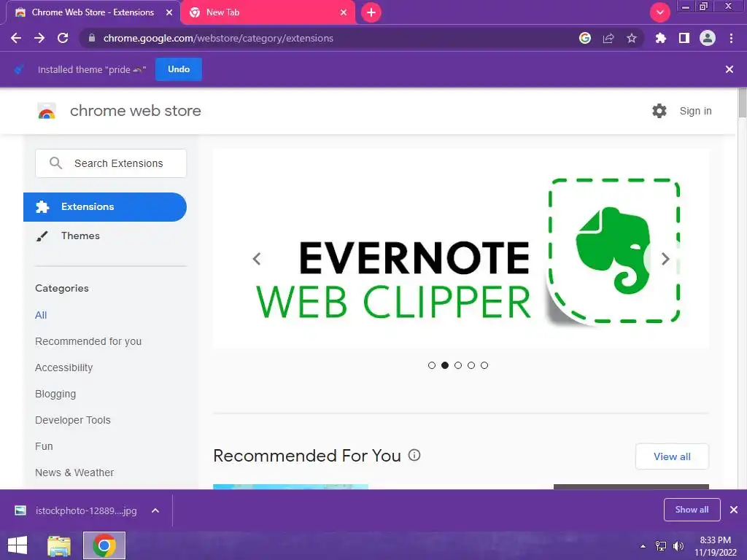This screenshot has height=560, width=747.
Task: Focus the Search Extensions field
Action: tap(111, 163)
